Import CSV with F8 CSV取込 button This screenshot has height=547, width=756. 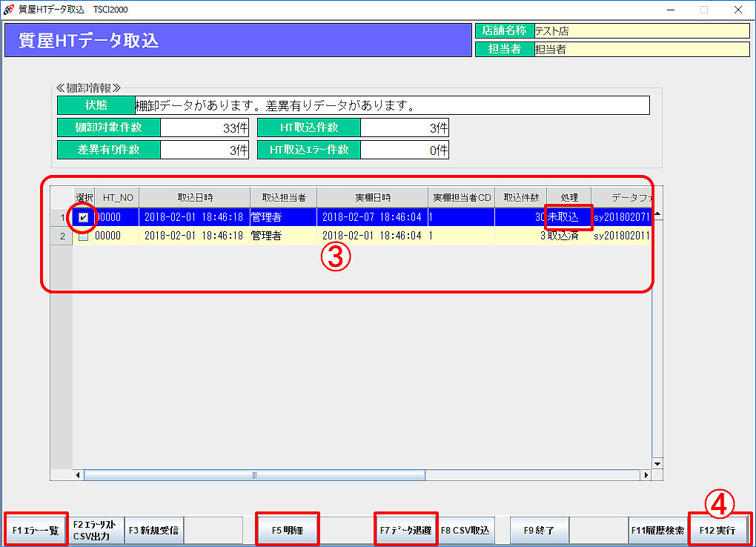click(465, 531)
